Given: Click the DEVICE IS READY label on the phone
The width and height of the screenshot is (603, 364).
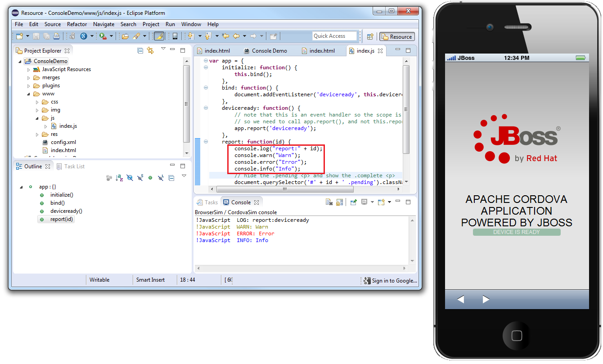Looking at the screenshot, I should (517, 232).
